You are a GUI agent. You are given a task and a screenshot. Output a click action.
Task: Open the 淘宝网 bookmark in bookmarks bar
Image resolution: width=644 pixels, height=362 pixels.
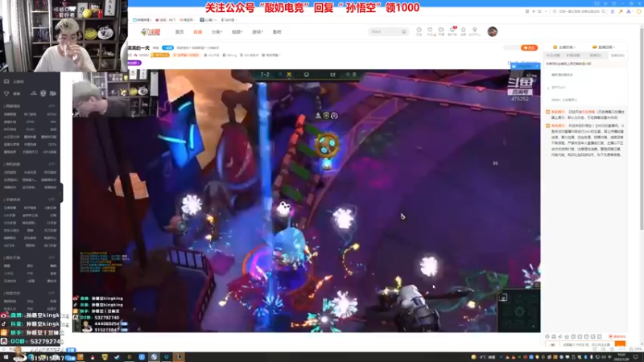[186, 19]
